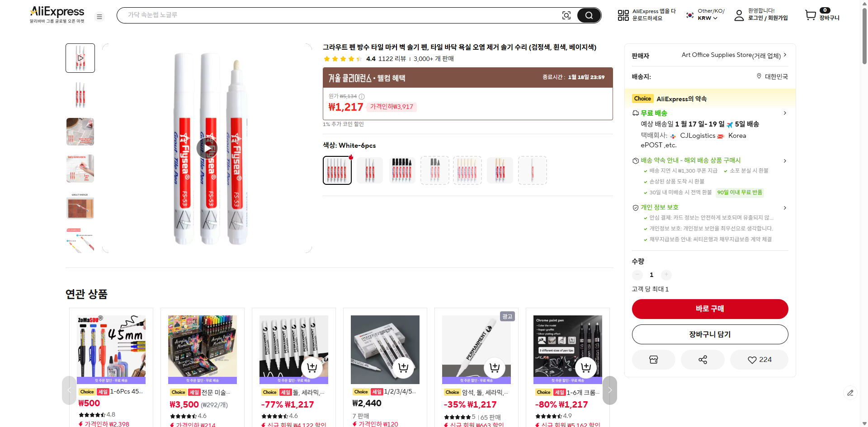Increase quantity with plus stepper
The height and width of the screenshot is (427, 868).
coord(666,275)
